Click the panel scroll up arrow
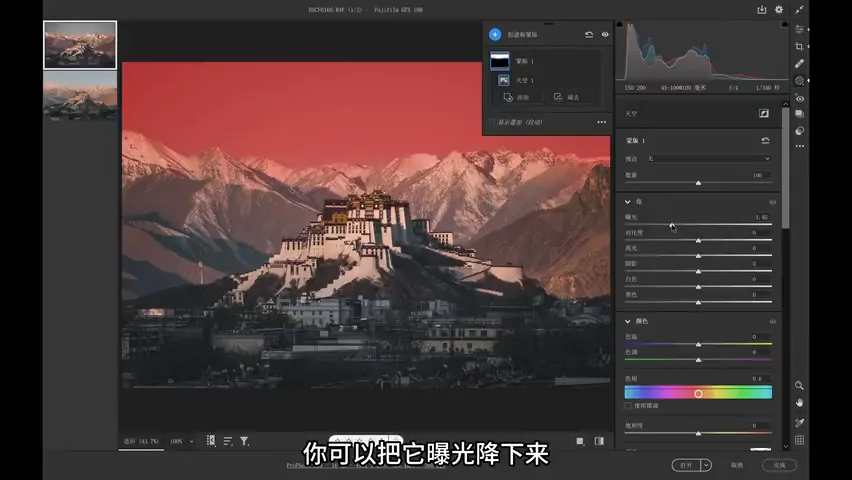Image resolution: width=852 pixels, height=480 pixels. tap(785, 104)
